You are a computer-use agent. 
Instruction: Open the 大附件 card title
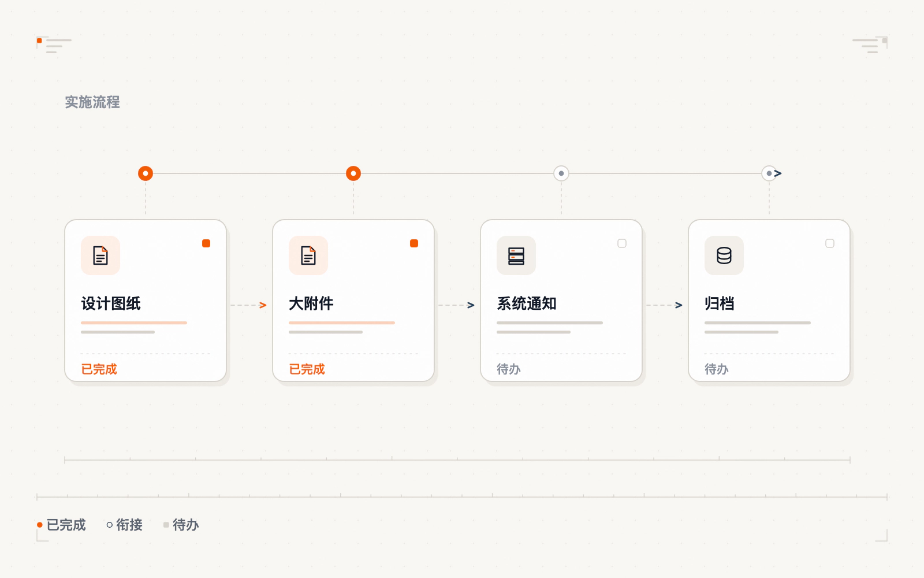[311, 303]
